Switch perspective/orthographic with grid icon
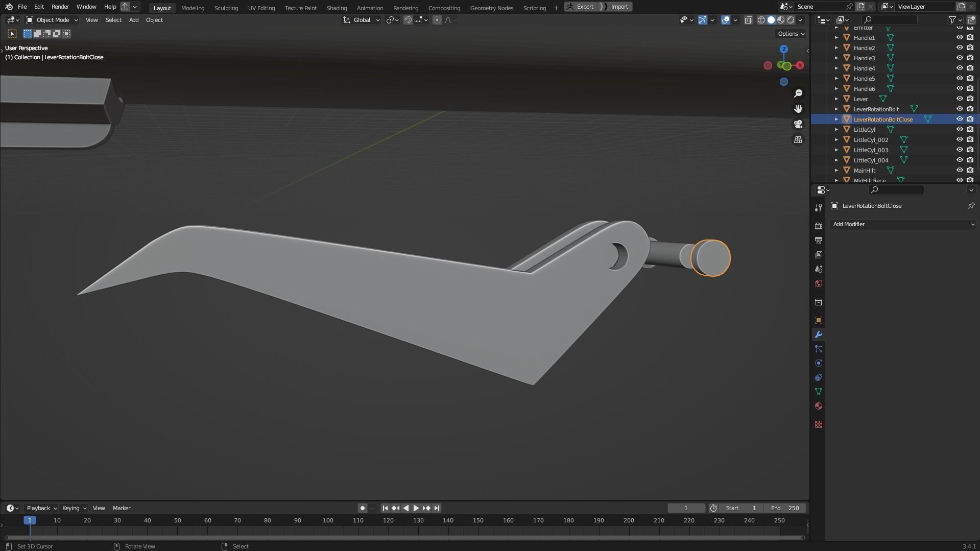The image size is (980, 551). (x=798, y=139)
